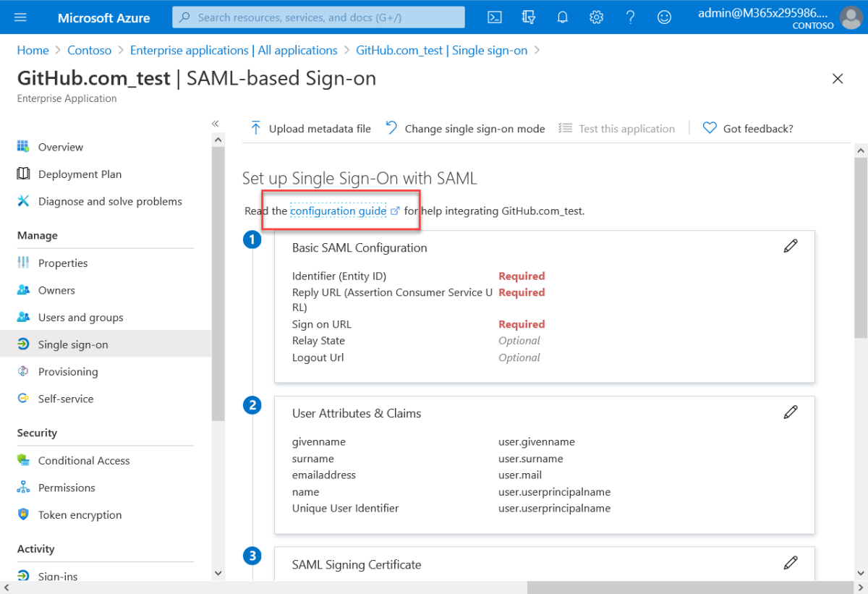Open the feedback smiley icon
868x594 pixels.
click(664, 17)
